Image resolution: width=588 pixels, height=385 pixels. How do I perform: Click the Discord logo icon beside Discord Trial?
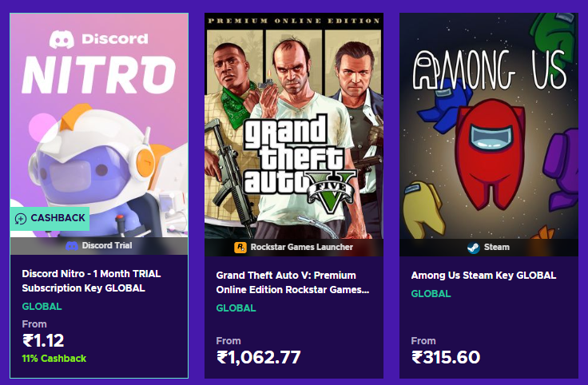coord(72,246)
